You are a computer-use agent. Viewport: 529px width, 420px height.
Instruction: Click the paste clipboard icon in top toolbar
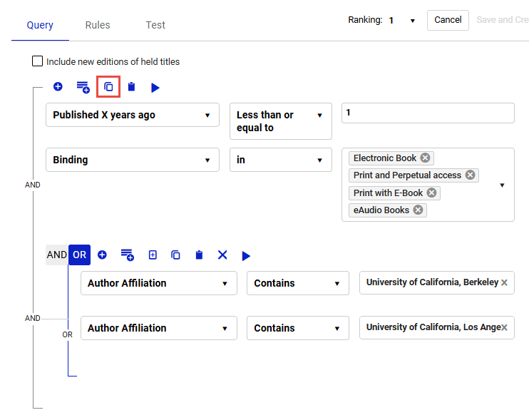tap(131, 87)
